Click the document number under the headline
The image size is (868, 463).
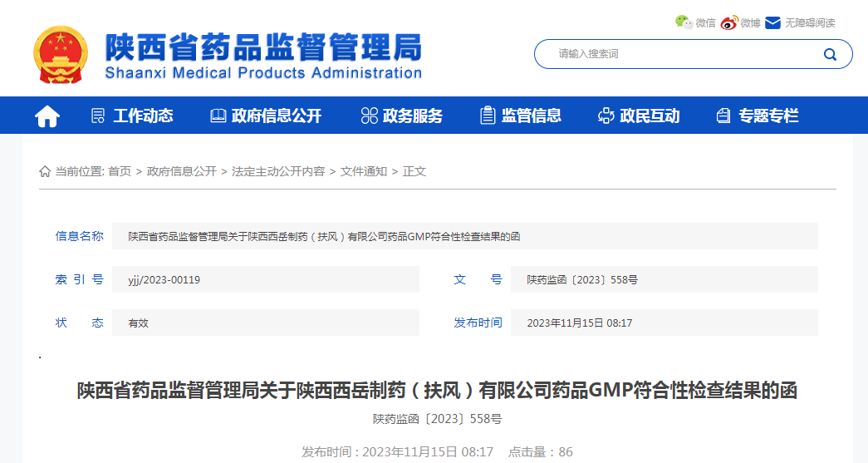tap(437, 419)
